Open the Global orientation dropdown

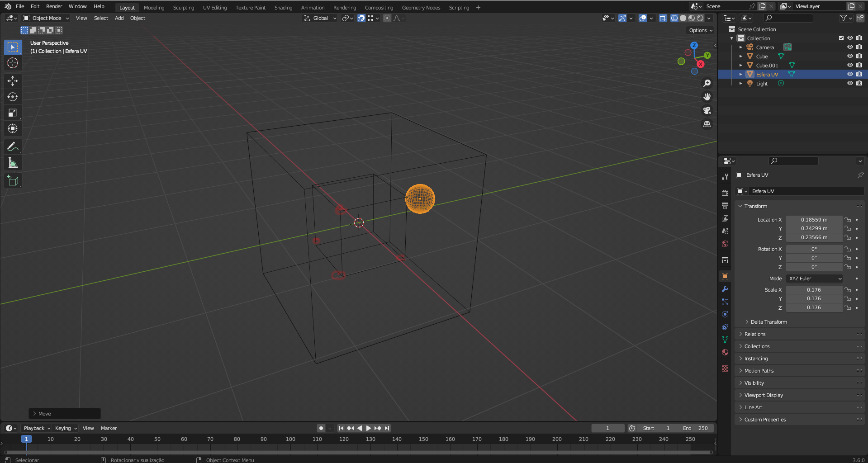(320, 18)
